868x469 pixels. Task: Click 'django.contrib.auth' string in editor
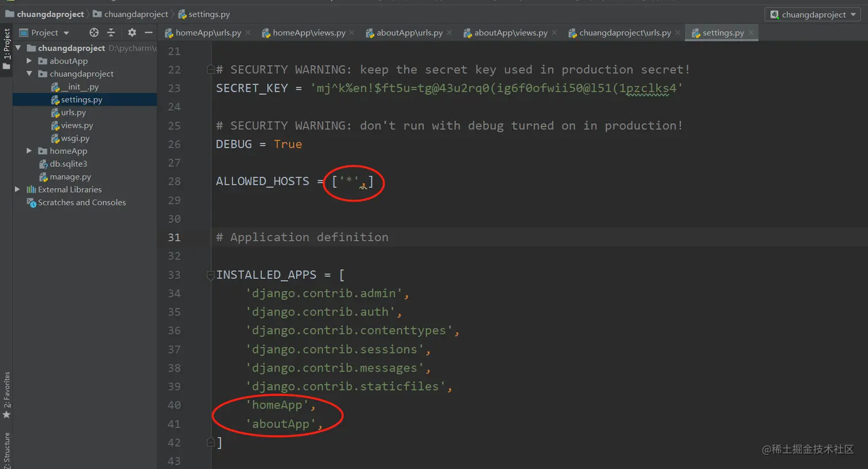320,312
